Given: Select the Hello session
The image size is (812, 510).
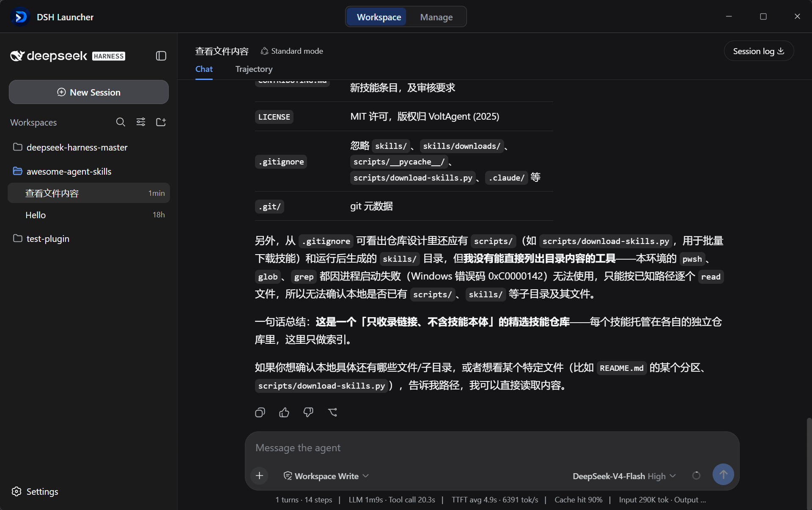Looking at the screenshot, I should pyautogui.click(x=89, y=215).
